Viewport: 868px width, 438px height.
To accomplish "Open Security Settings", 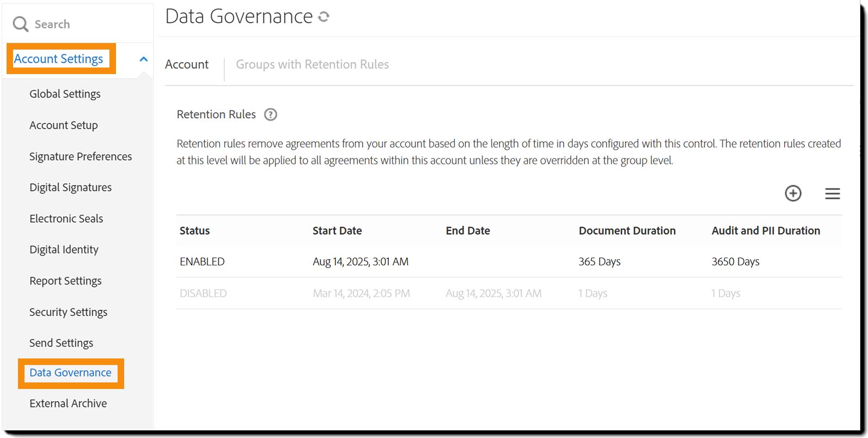I will click(68, 312).
